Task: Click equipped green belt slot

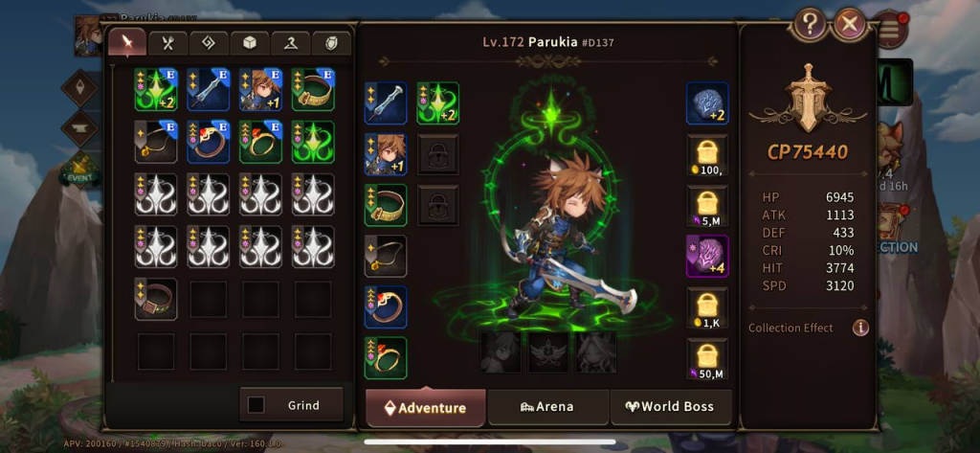Action: coord(386,205)
